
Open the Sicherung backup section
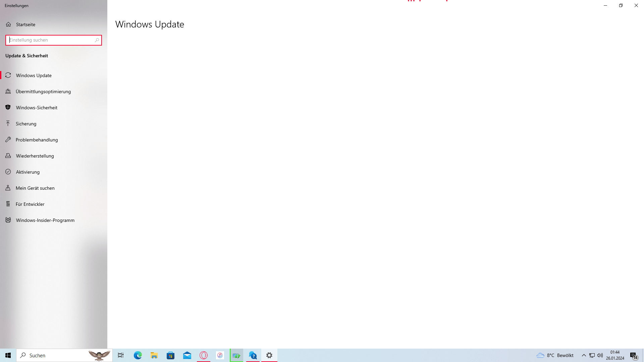tap(54, 124)
